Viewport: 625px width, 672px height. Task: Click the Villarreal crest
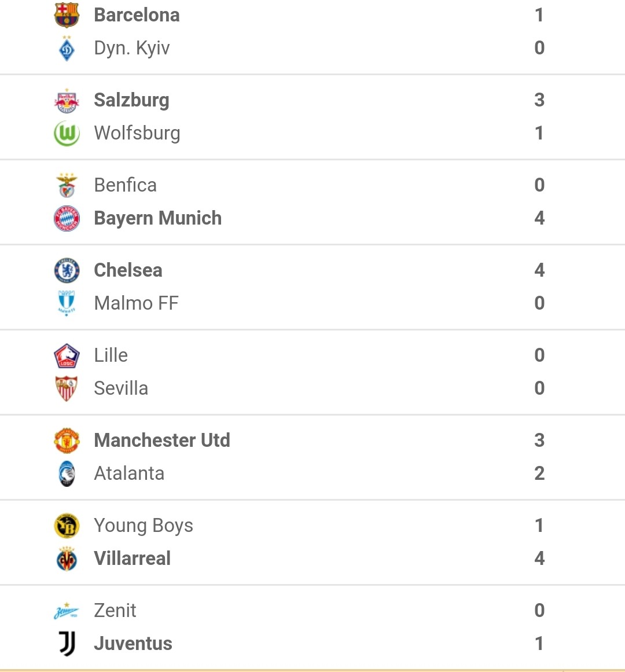(x=67, y=559)
